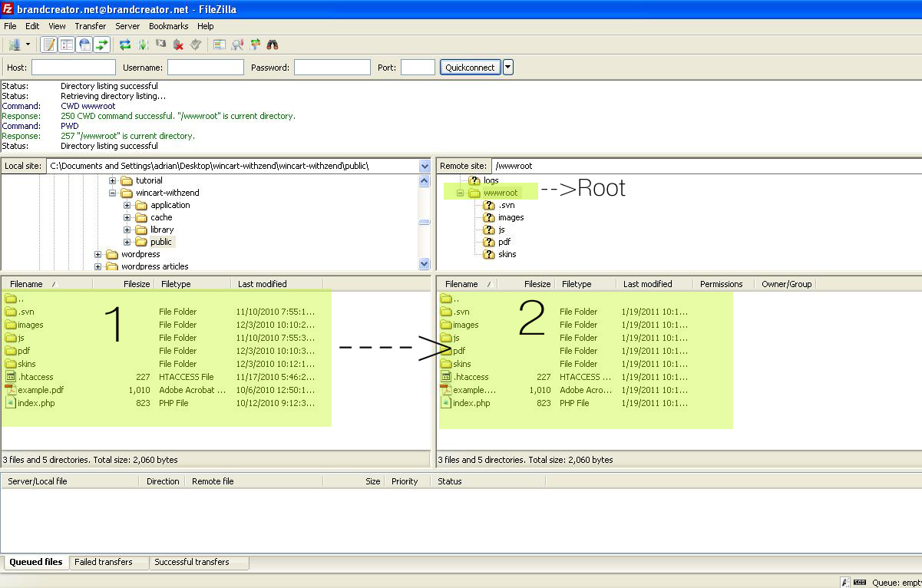Click the Remote site path field

(706, 166)
